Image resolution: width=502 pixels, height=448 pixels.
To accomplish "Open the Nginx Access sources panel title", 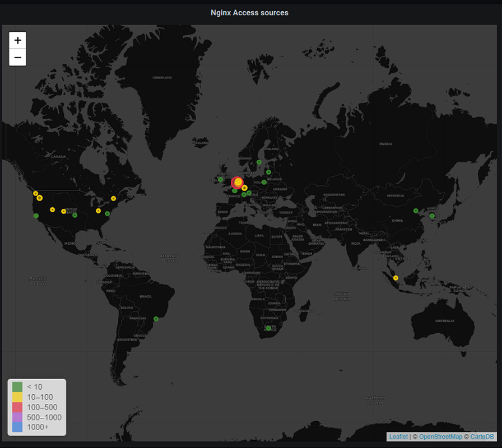I will (x=249, y=13).
